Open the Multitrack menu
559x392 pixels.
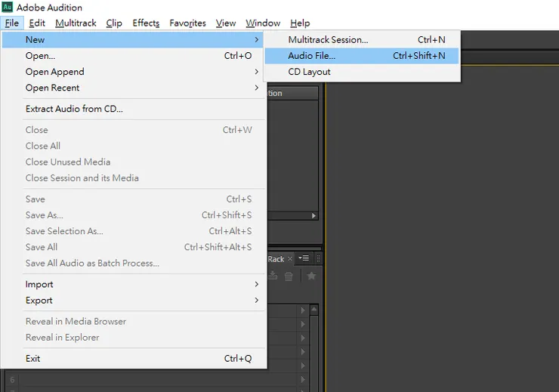pyautogui.click(x=76, y=23)
